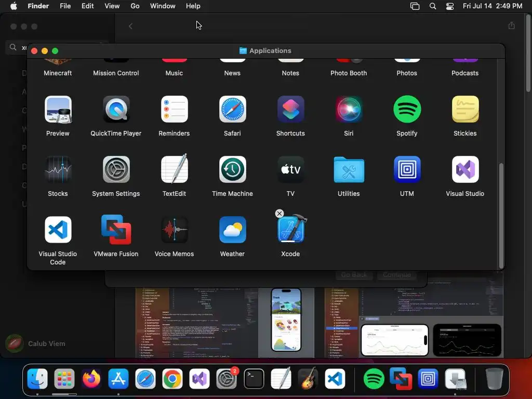Screen dimensions: 532x399
Task: Click the Applications window scrollbar
Action: (x=501, y=216)
